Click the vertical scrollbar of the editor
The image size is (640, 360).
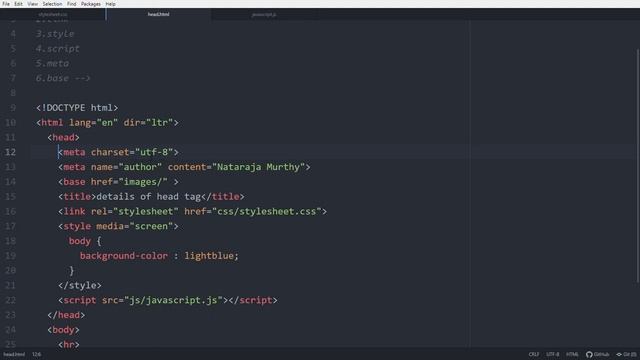638,165
